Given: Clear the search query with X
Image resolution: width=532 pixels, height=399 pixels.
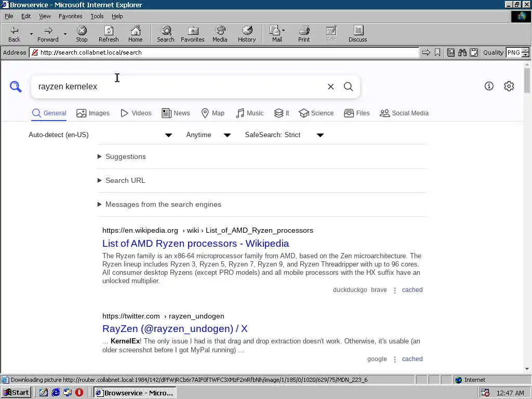Looking at the screenshot, I should pyautogui.click(x=331, y=87).
